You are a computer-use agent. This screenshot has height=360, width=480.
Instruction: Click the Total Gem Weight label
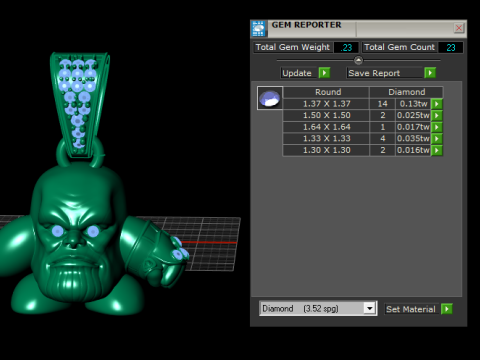point(292,47)
